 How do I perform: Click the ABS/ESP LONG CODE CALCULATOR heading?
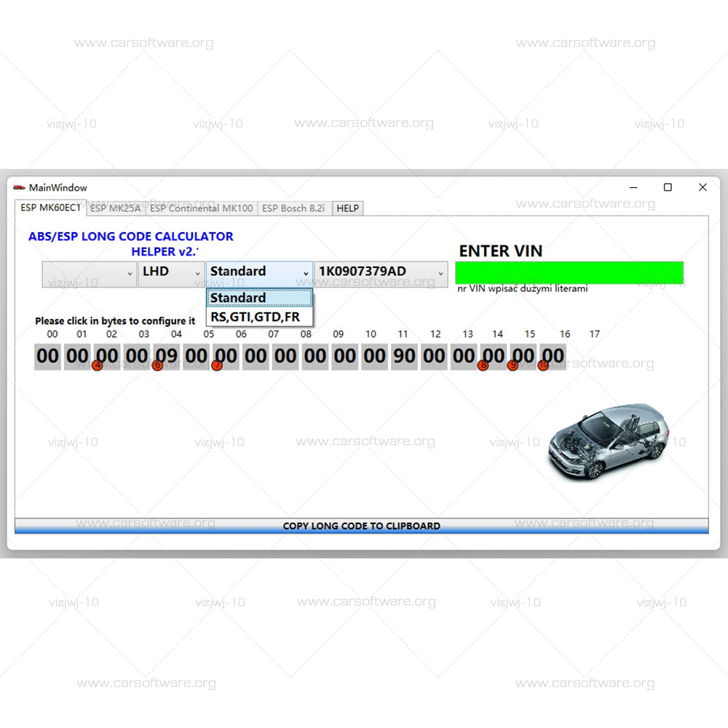(x=131, y=237)
